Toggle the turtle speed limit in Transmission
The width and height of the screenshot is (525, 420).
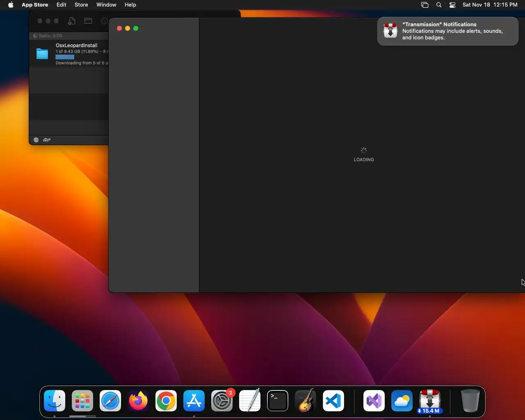point(47,140)
